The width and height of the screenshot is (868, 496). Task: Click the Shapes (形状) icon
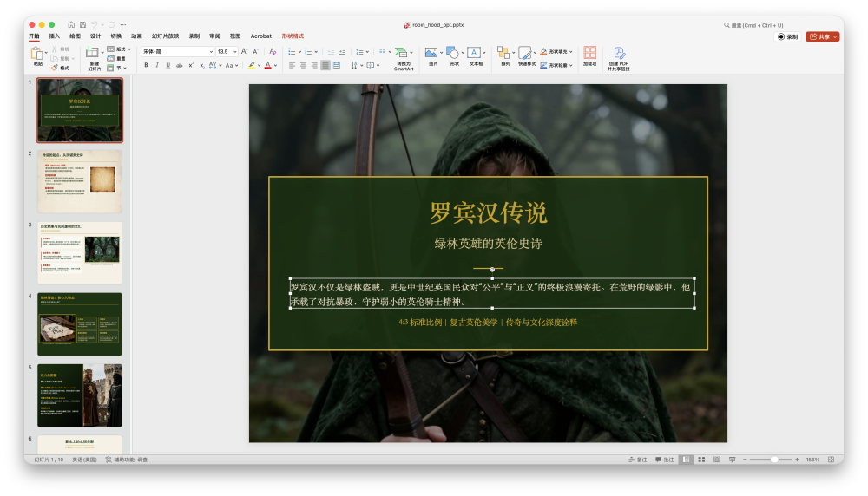454,53
